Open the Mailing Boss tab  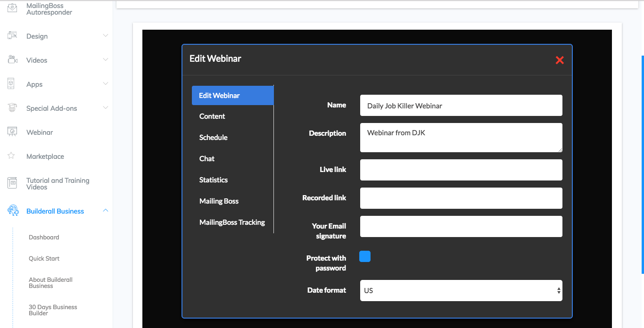(219, 201)
